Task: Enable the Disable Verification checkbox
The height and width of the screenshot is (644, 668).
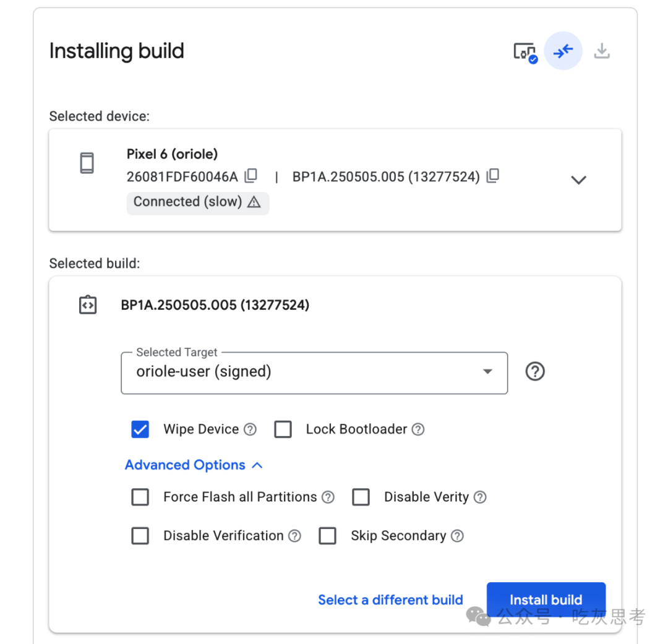Action: click(140, 536)
